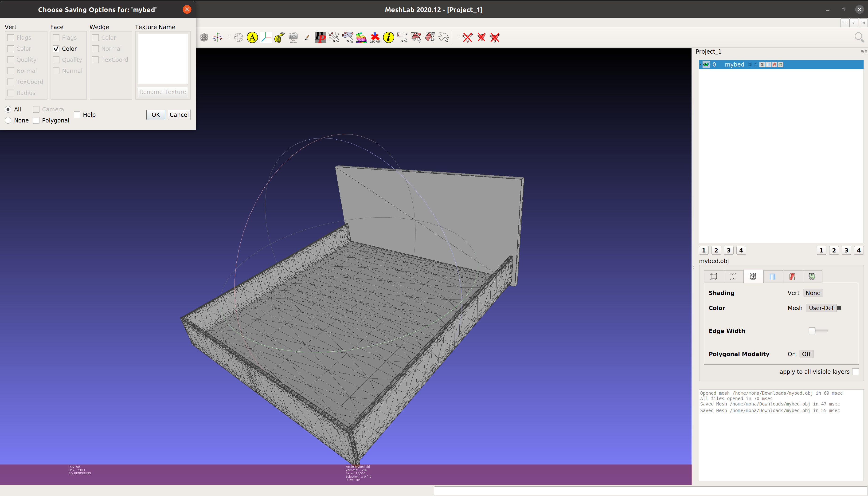This screenshot has width=868, height=496.
Task: Click Delete selected faces red X icon
Action: pos(481,37)
